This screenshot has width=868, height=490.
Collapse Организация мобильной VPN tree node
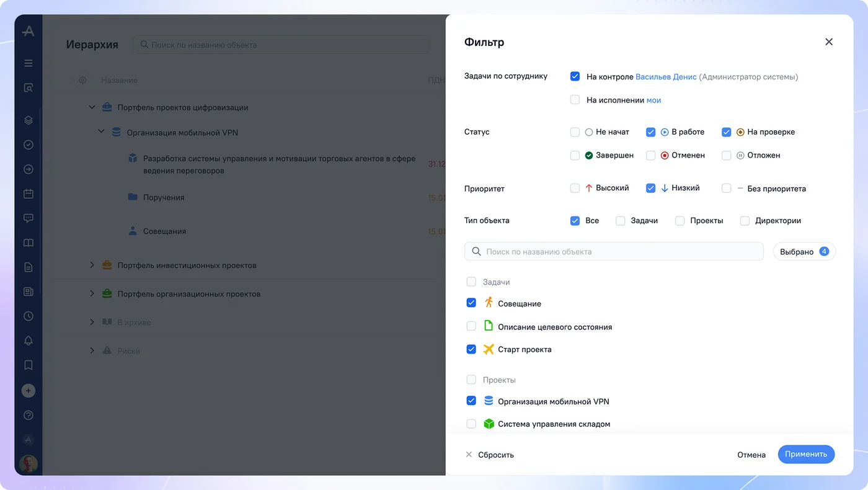tap(101, 132)
